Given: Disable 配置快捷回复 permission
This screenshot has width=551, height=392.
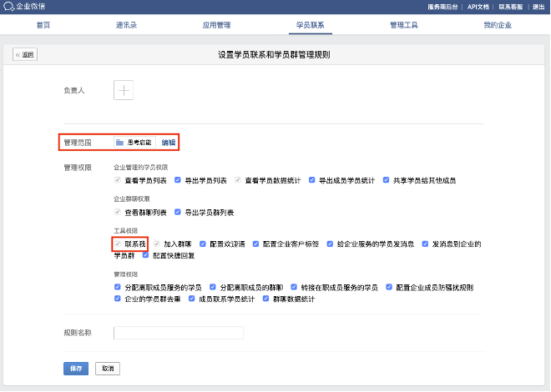Looking at the screenshot, I should [146, 256].
